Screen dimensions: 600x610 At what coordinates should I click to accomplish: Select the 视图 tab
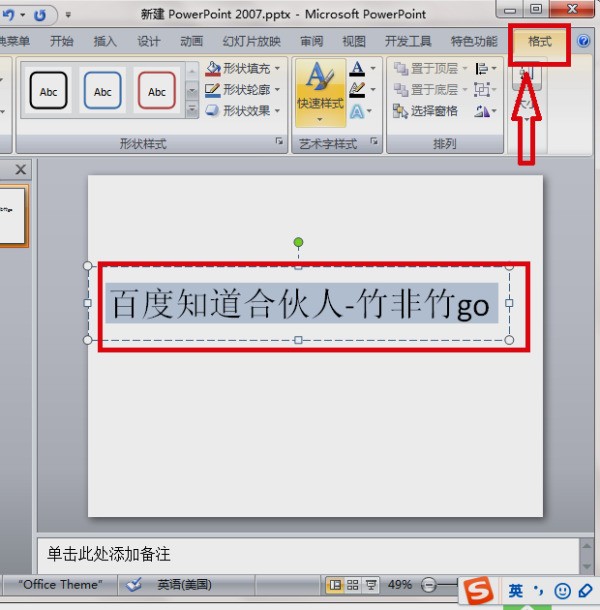click(354, 41)
